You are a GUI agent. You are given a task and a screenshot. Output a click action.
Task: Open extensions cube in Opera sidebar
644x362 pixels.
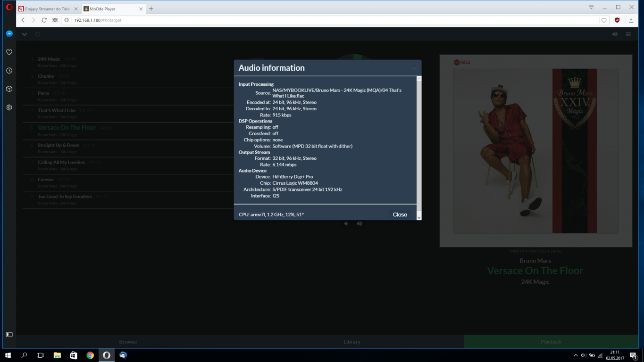pos(9,89)
